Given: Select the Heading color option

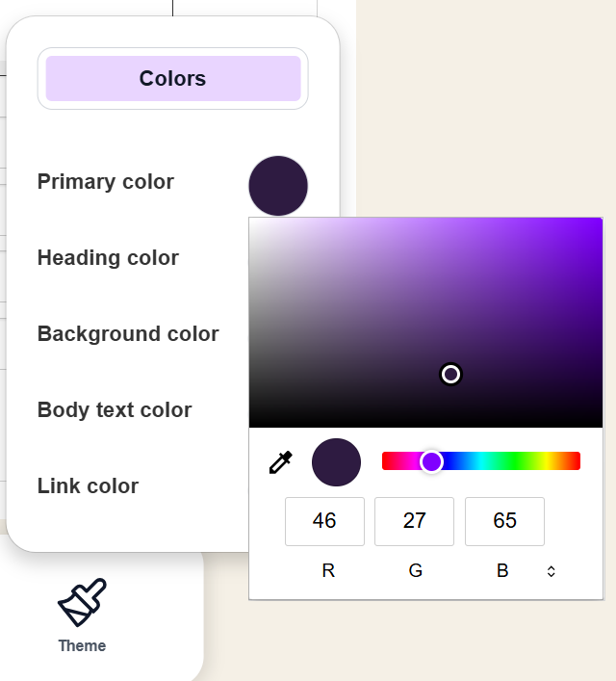Looking at the screenshot, I should pyautogui.click(x=108, y=258).
